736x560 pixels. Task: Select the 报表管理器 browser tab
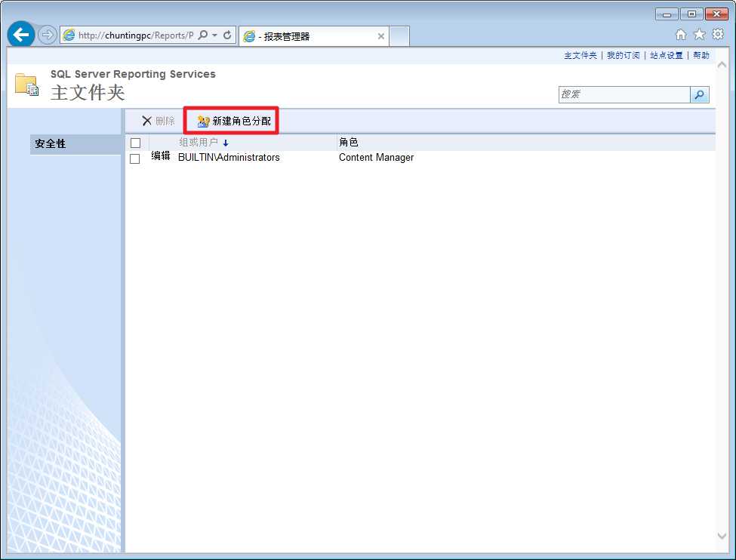[x=313, y=36]
